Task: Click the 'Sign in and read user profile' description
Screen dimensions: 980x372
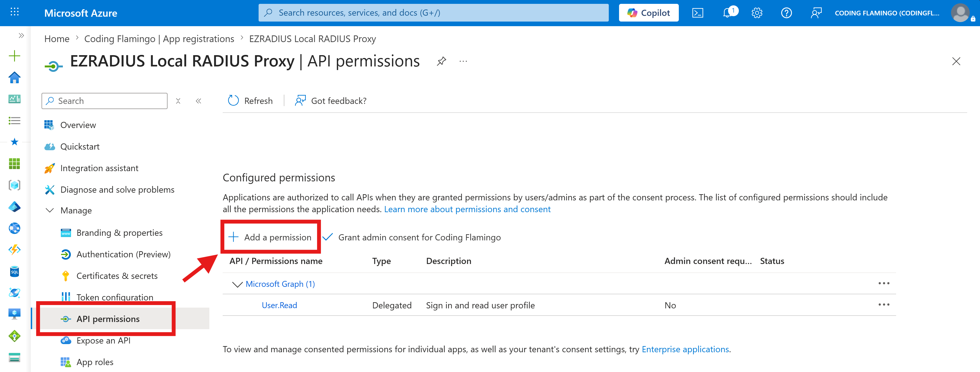Action: [x=480, y=306]
